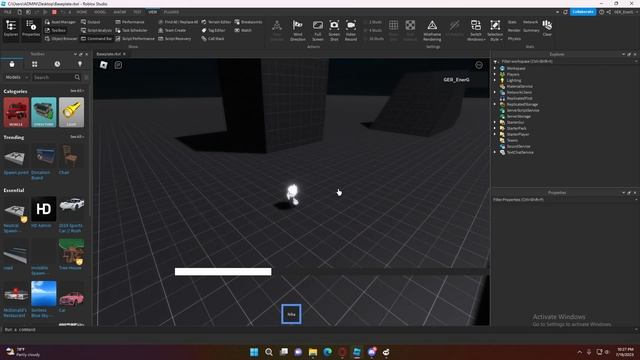Open Script Recovery
Screen dimensions: 640x360
click(174, 38)
